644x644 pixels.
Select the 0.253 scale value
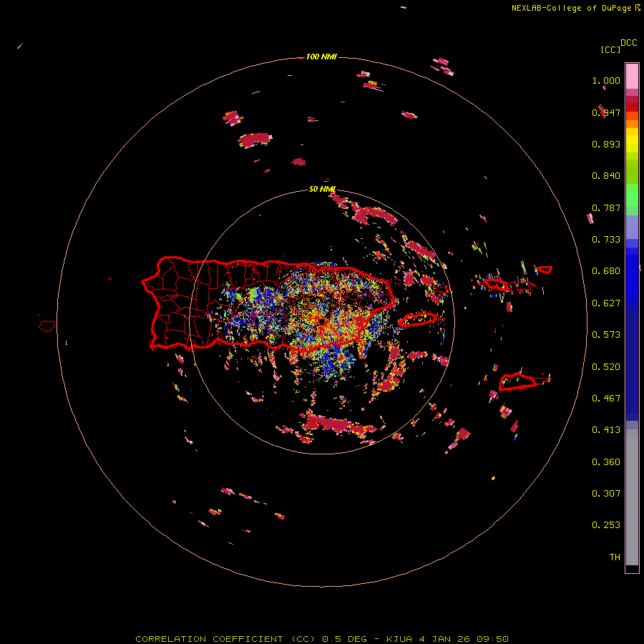[606, 525]
